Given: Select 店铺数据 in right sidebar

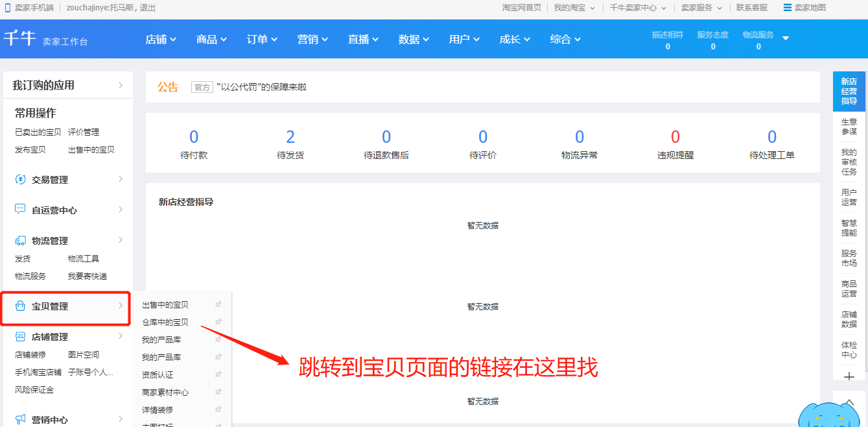Looking at the screenshot, I should [x=849, y=319].
